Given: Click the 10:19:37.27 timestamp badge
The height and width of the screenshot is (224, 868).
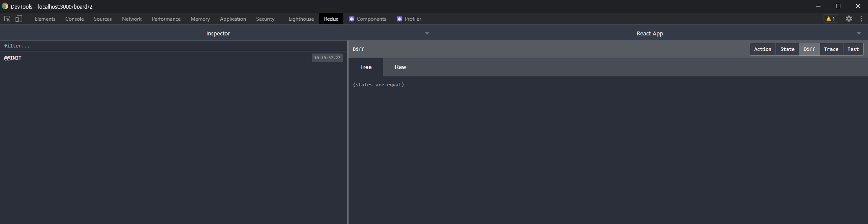Looking at the screenshot, I should pos(327,58).
